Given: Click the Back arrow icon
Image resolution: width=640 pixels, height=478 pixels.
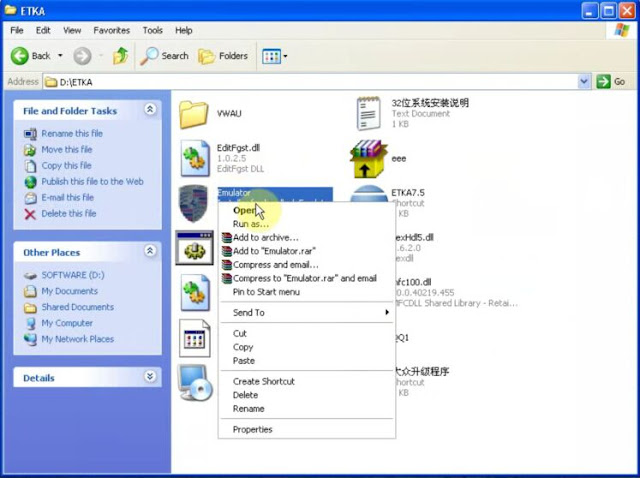Looking at the screenshot, I should click(20, 56).
